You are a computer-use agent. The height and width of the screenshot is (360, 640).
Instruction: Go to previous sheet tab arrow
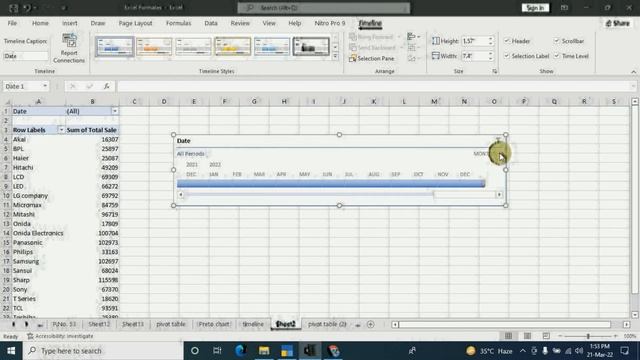click(x=13, y=324)
